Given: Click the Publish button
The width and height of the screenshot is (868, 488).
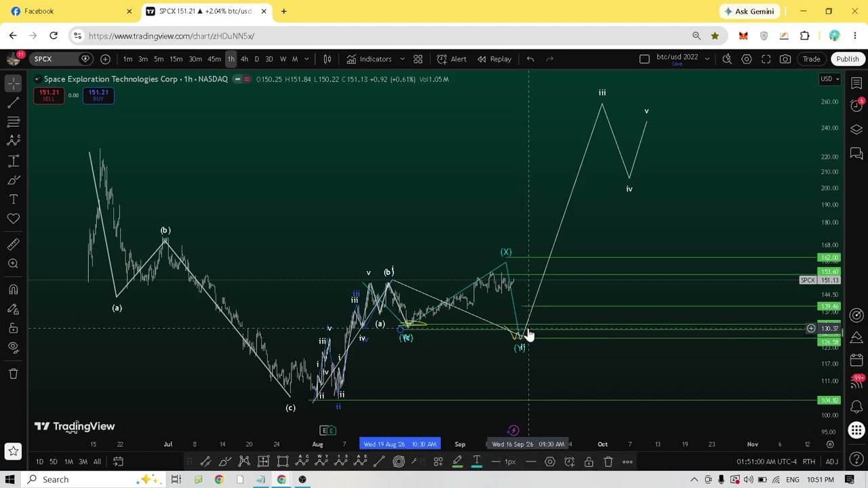Looking at the screenshot, I should click(848, 59).
